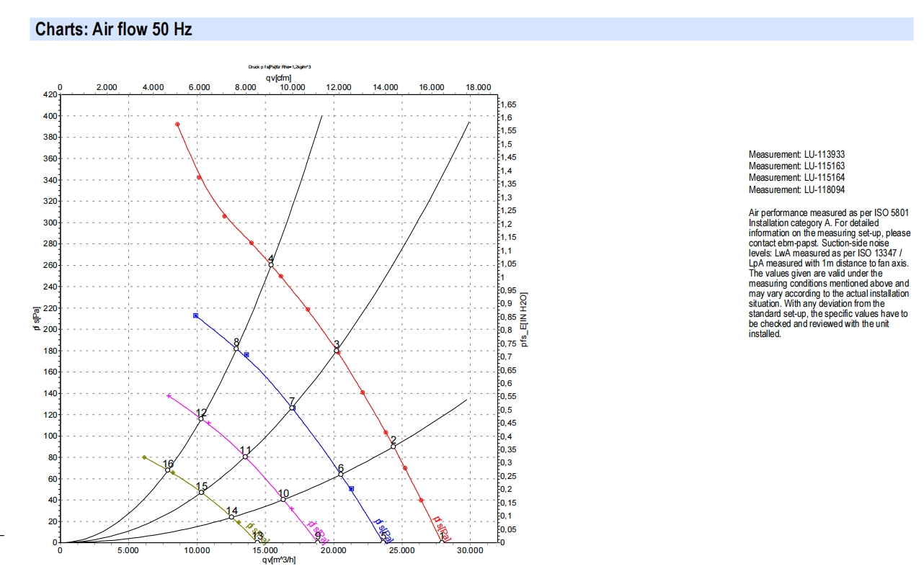Click the '30.000' tick on the m^3/h axis
Image resolution: width=924 pixels, height=574 pixels.
[x=470, y=551]
